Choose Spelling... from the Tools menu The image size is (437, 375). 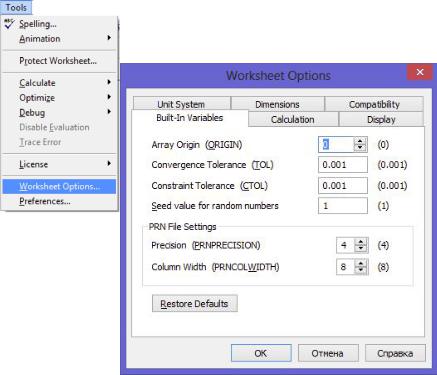click(x=59, y=24)
